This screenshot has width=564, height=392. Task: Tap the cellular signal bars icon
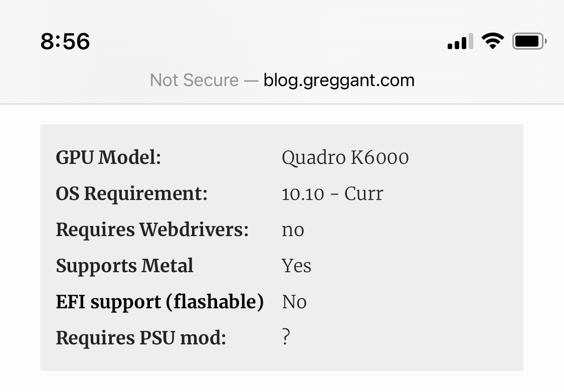pos(460,42)
